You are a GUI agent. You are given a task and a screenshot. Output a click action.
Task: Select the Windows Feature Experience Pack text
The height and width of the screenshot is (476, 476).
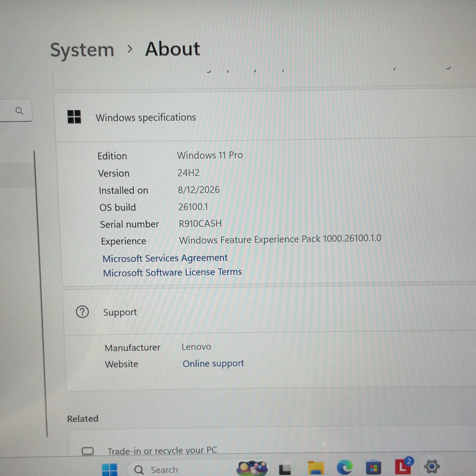tap(280, 239)
